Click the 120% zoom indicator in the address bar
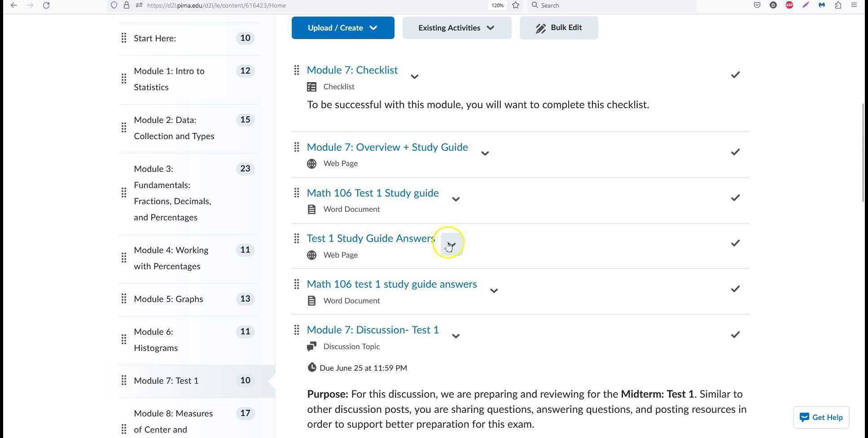This screenshot has height=438, width=868. coord(496,5)
